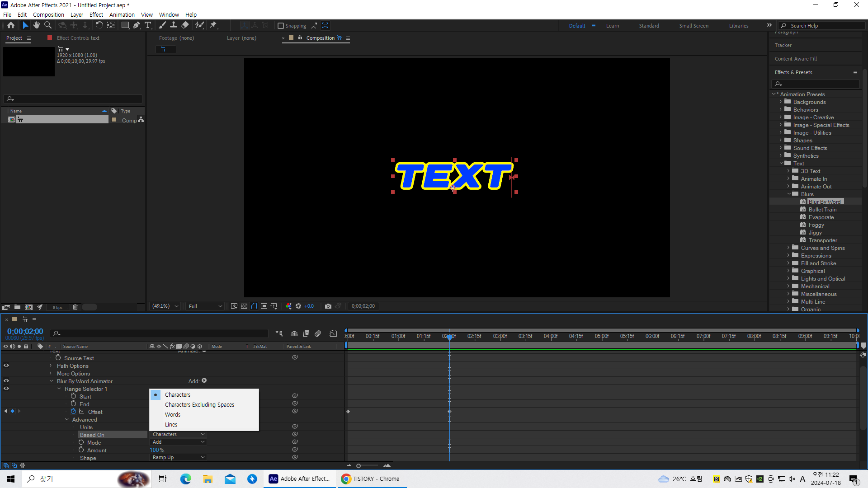Select the Hand tool
The image size is (868, 488).
click(x=37, y=25)
